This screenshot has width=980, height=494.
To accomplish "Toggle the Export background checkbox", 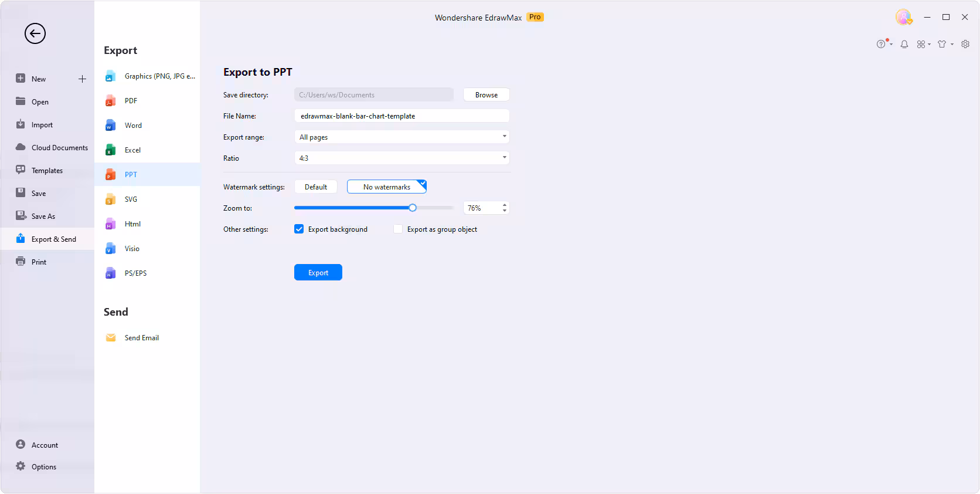I will click(299, 229).
